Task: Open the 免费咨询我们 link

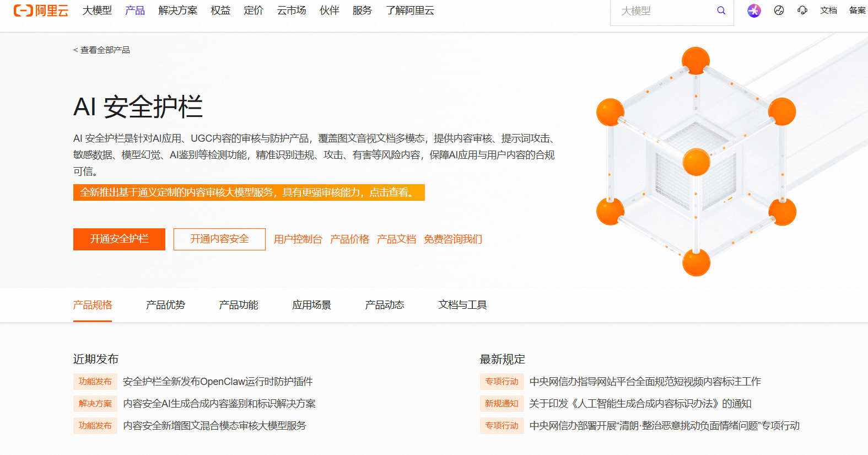Action: click(453, 239)
